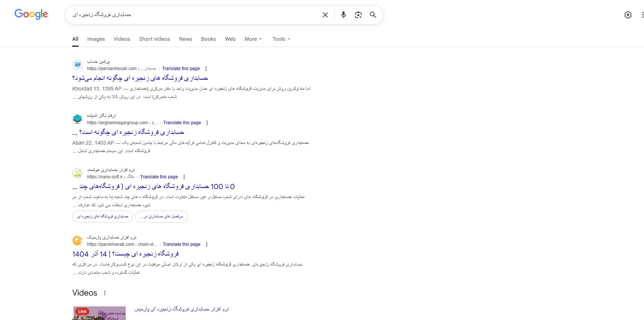Switch to the Books tab
644x320 pixels.
click(x=208, y=39)
